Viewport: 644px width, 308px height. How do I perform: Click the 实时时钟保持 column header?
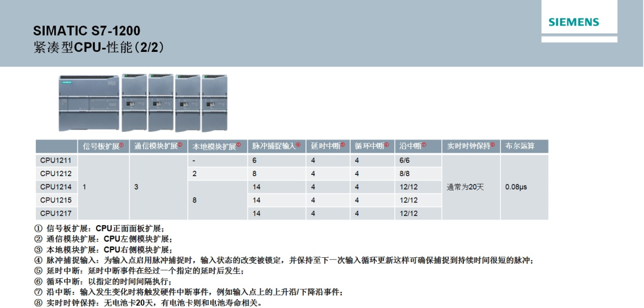[470, 146]
